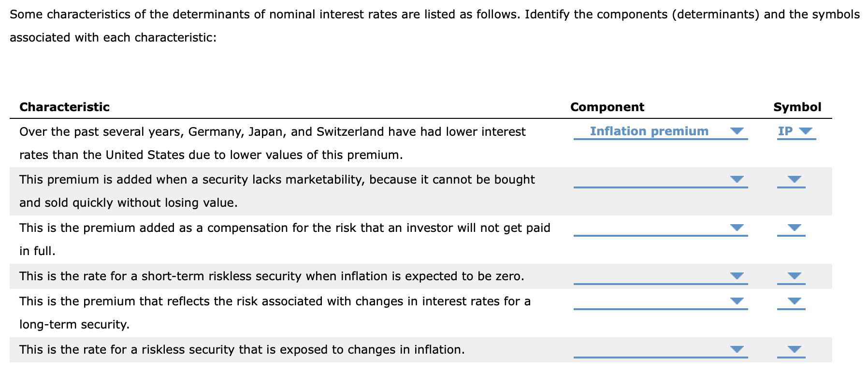Image resolution: width=868 pixels, height=372 pixels.
Task: Click the Component arrow for the long-term security row
Action: (x=737, y=300)
